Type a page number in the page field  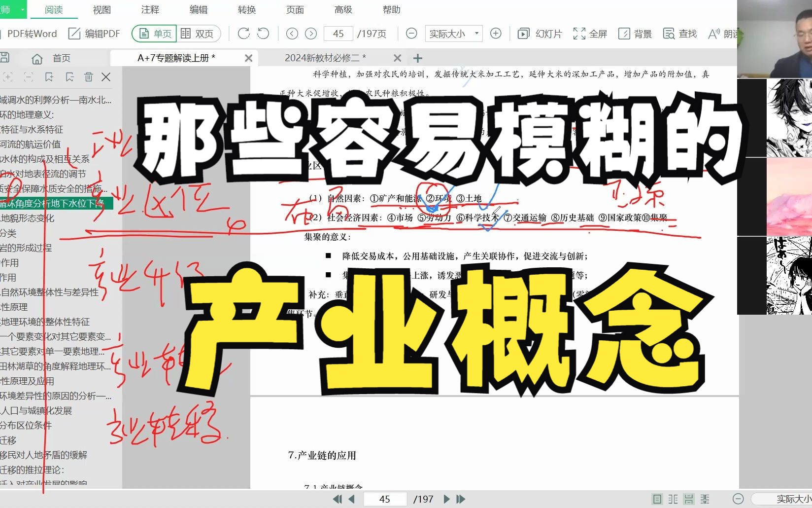click(338, 34)
